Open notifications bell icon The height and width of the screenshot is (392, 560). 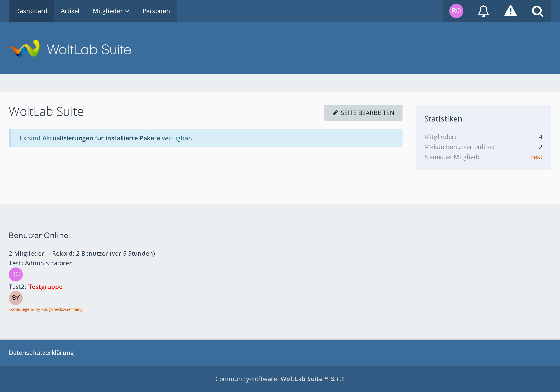(483, 11)
